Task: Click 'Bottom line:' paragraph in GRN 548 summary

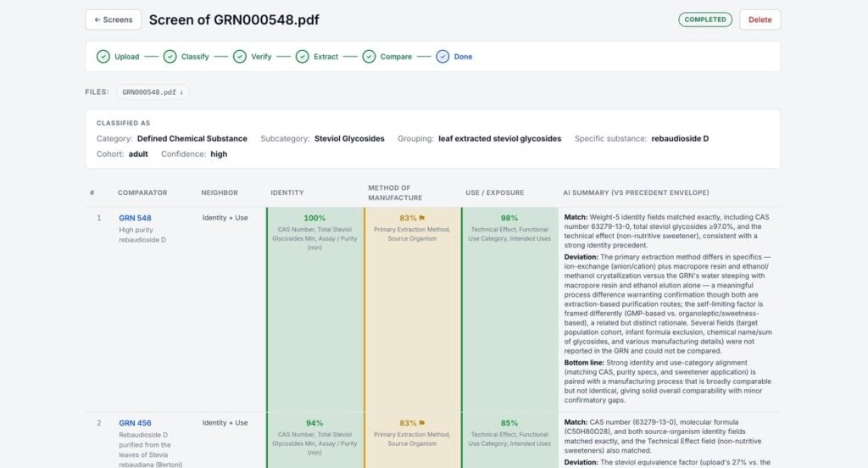Action: click(x=668, y=382)
